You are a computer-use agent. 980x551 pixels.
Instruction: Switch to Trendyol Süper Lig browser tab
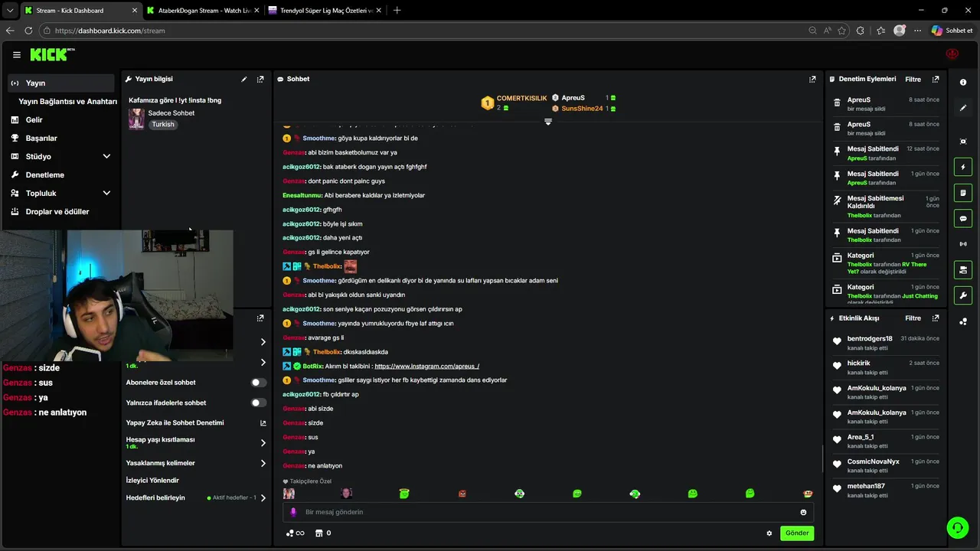click(x=326, y=11)
